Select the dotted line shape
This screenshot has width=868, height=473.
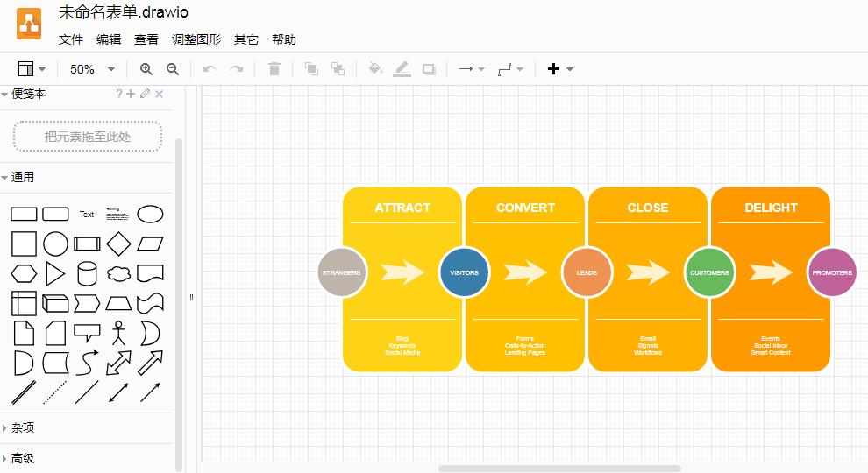point(55,392)
